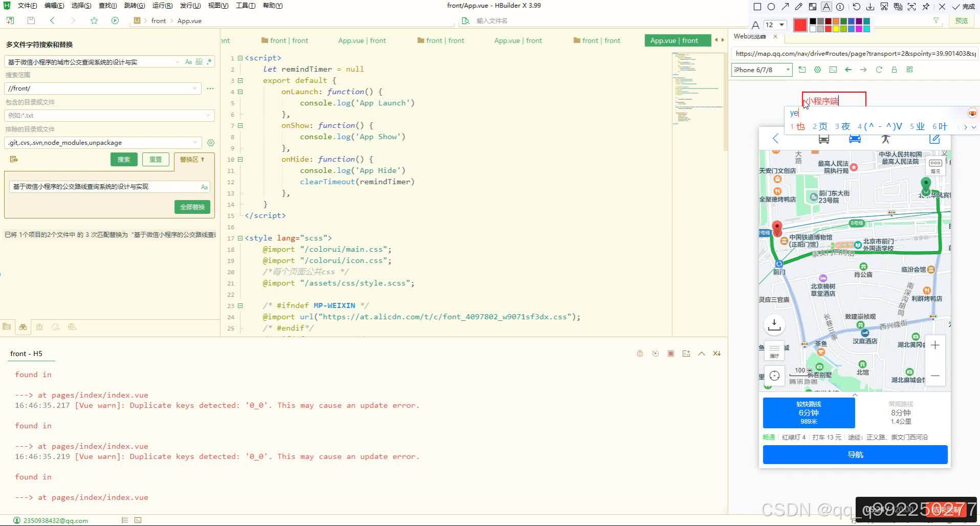The image size is (980, 526).
Task: Pick the yellow color swatch
Action: tap(836, 29)
